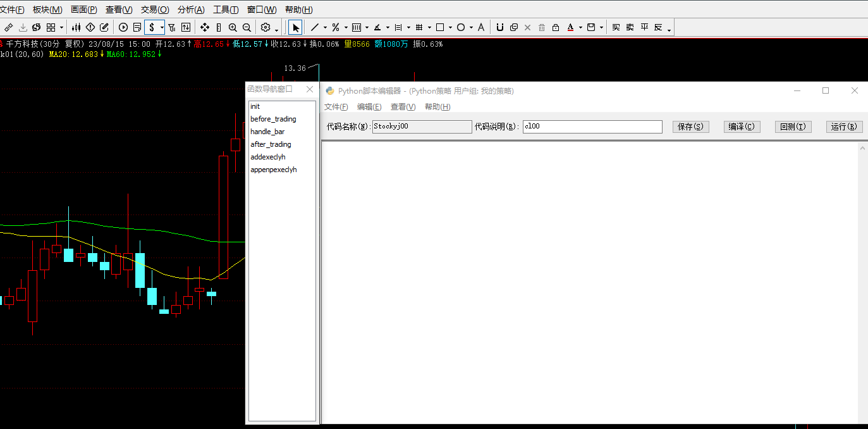Screen dimensions: 868x429
Task: Click the 代码名称 Stockyj00 name field
Action: click(422, 127)
